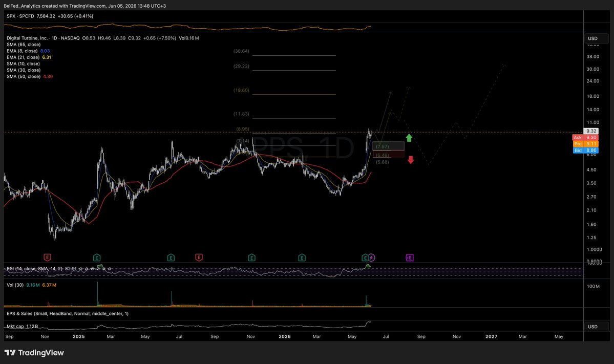This screenshot has height=364, width=614.
Task: Click the 9.32 current price label
Action: click(591, 131)
